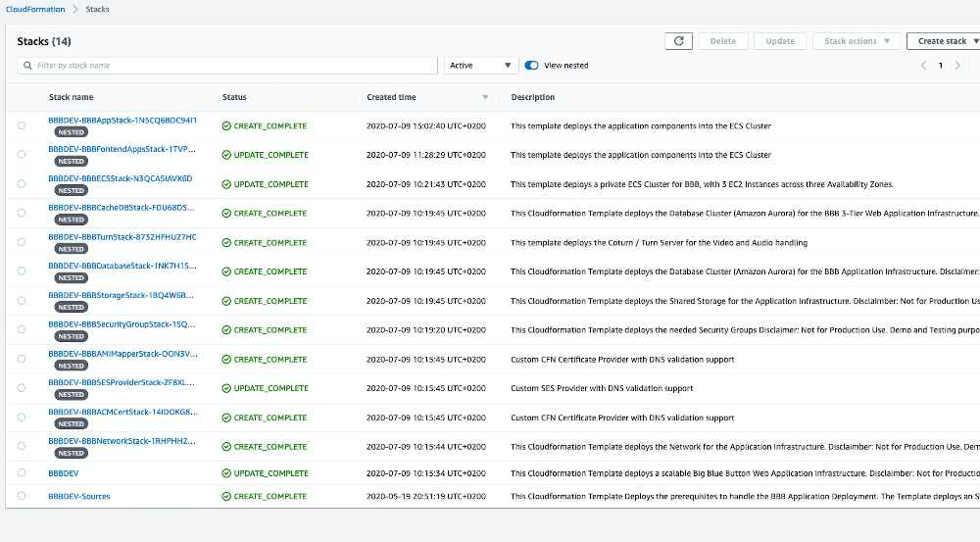Click created time 2020-05-19 20:51:19 cell
This screenshot has height=542, width=980.
tap(425, 496)
